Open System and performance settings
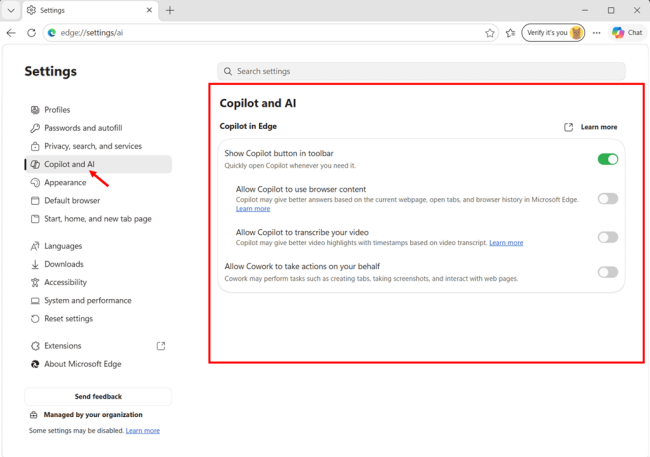 coord(98,301)
